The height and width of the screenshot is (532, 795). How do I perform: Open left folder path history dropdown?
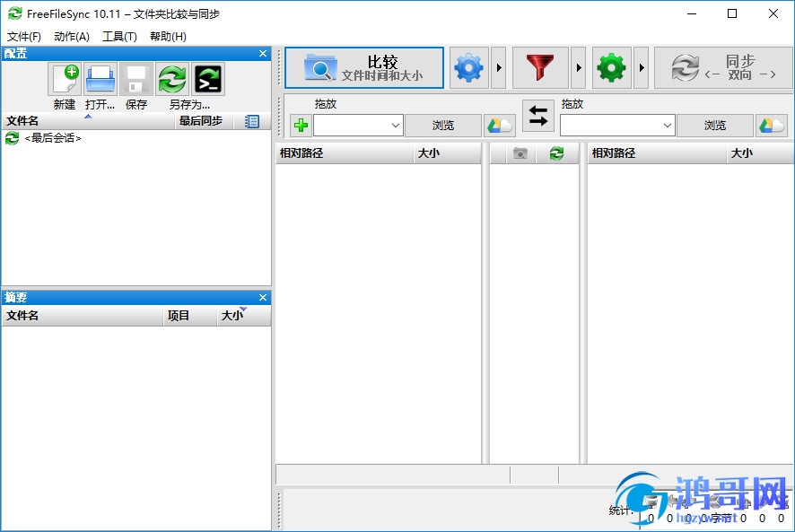(x=396, y=126)
